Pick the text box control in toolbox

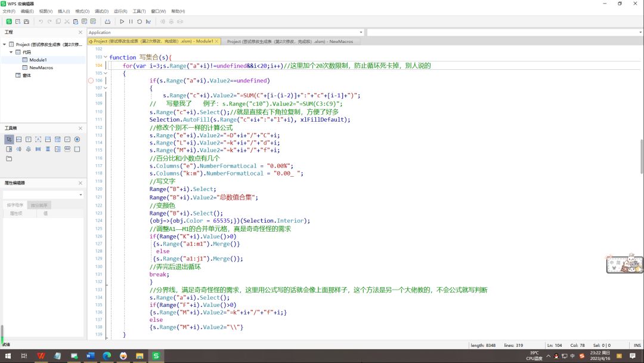(28, 139)
